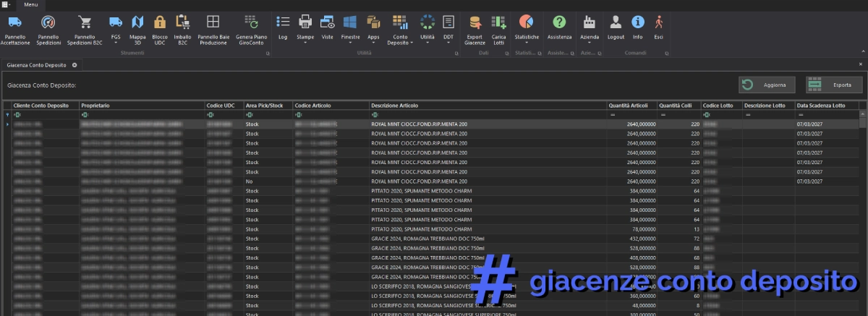The image size is (868, 316).
Task: Expand the Utilità dropdown
Action: click(x=427, y=42)
